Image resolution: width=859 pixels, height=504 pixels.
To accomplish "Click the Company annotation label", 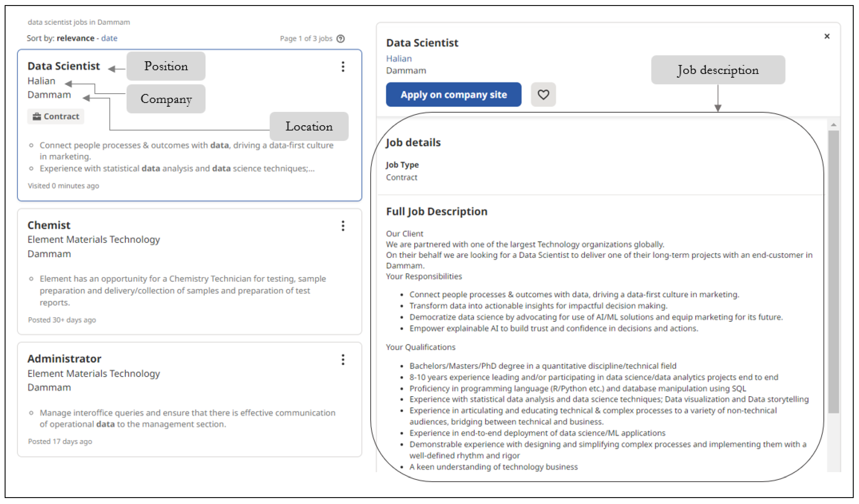I will pyautogui.click(x=166, y=99).
